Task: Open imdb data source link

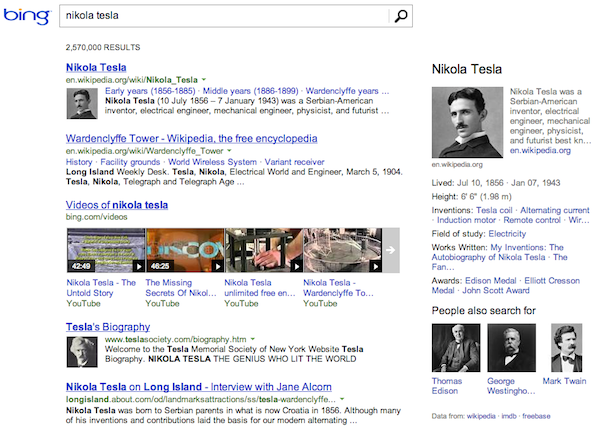Action: (x=509, y=416)
